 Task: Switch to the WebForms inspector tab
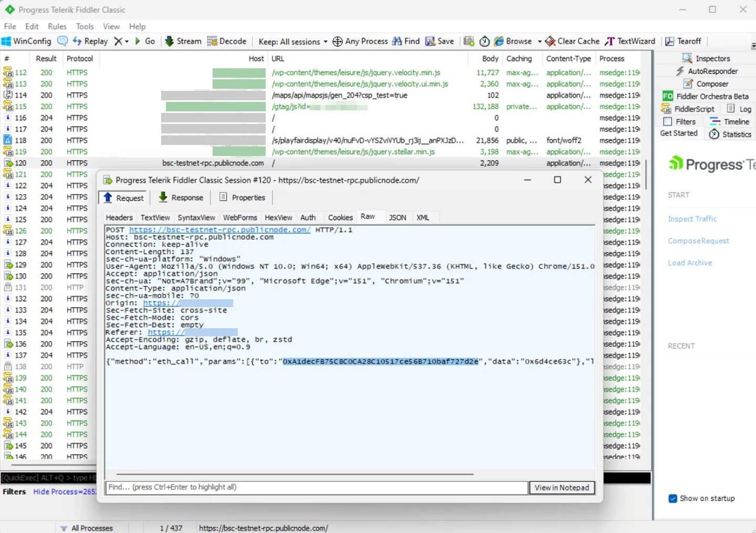(x=240, y=217)
